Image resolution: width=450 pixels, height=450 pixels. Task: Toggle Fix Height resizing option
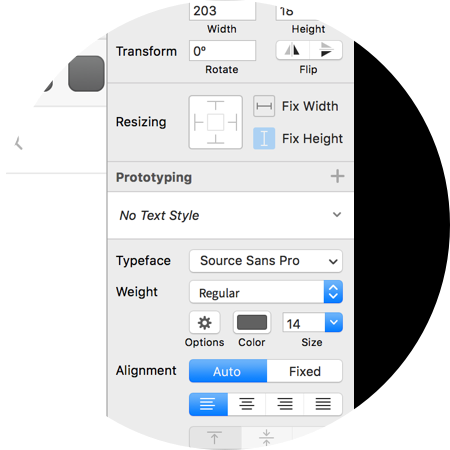point(264,138)
